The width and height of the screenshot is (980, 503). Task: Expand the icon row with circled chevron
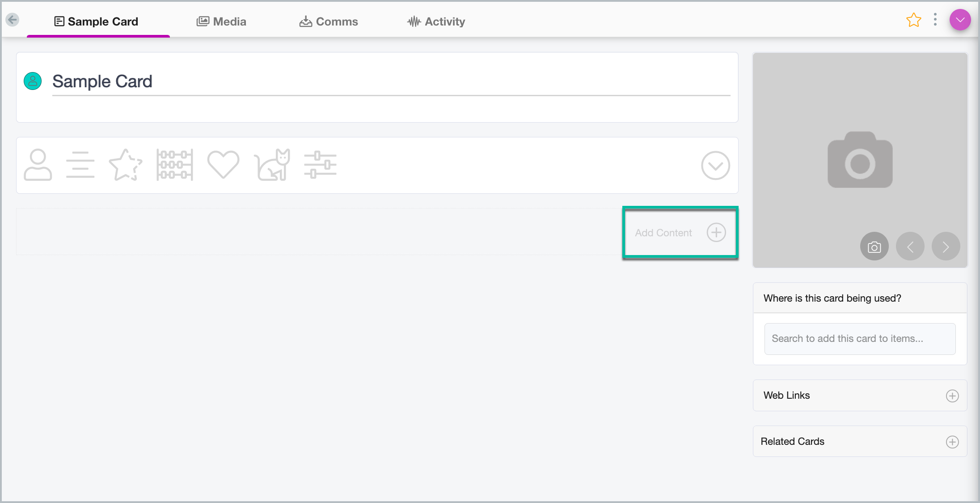coord(715,166)
